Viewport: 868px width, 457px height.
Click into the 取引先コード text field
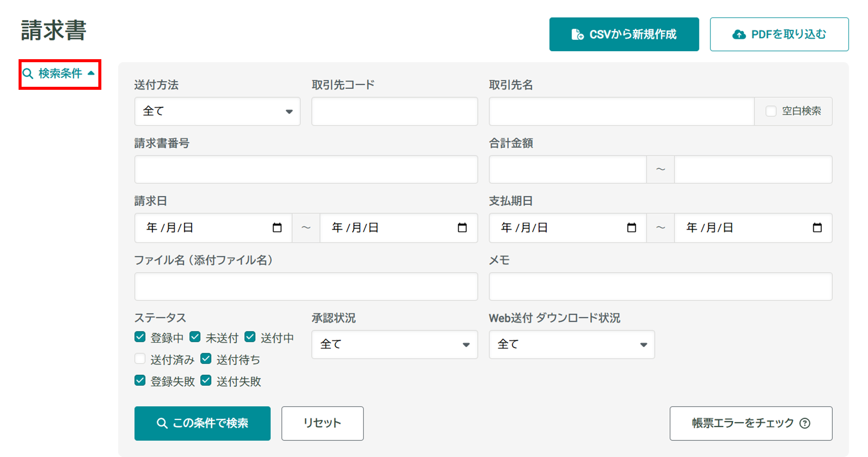[x=394, y=111]
